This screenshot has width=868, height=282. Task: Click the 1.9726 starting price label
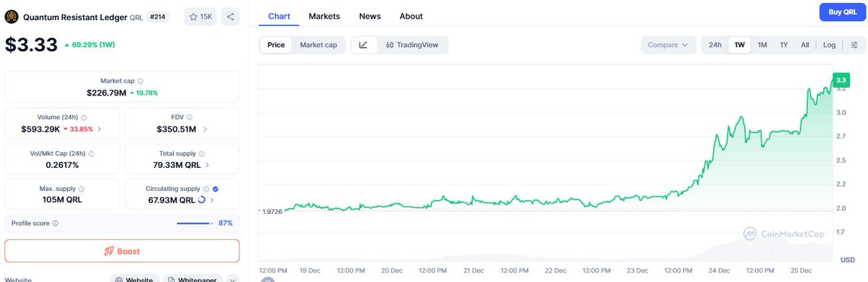point(273,211)
